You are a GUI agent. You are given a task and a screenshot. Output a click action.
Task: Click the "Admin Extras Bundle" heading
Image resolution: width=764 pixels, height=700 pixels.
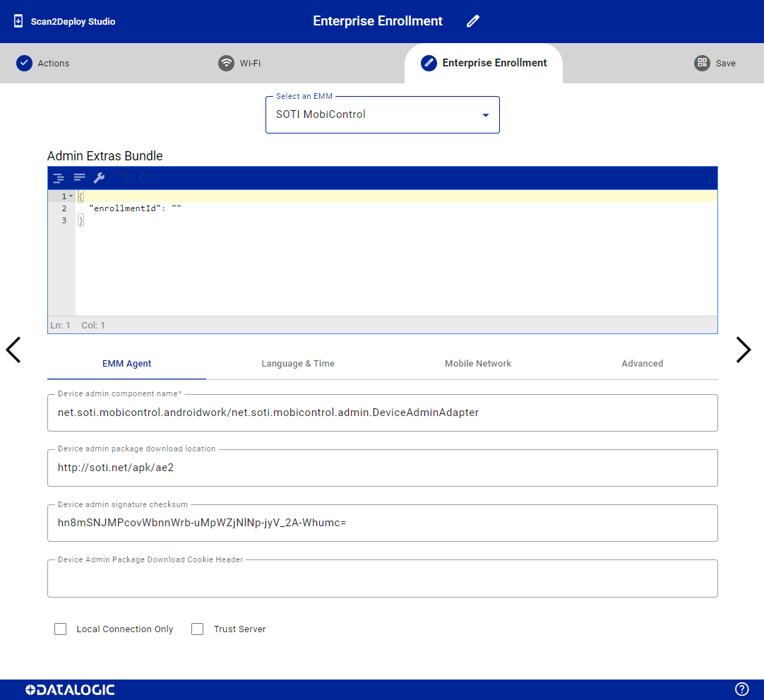point(105,156)
